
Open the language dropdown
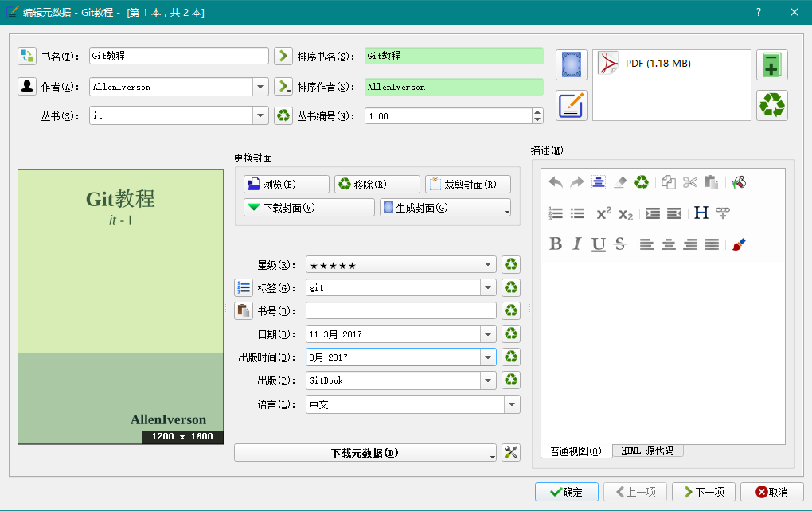click(x=512, y=404)
